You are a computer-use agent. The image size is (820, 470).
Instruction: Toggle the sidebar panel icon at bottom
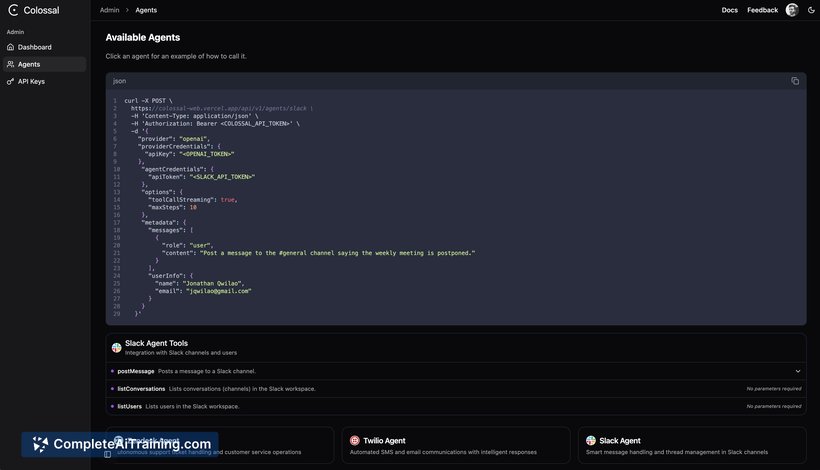(107, 455)
